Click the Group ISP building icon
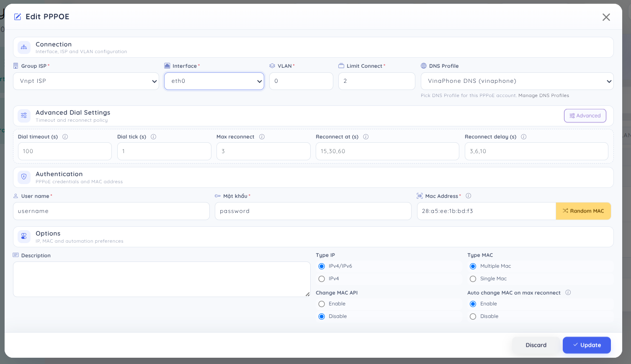This screenshot has height=364, width=631. [x=16, y=66]
